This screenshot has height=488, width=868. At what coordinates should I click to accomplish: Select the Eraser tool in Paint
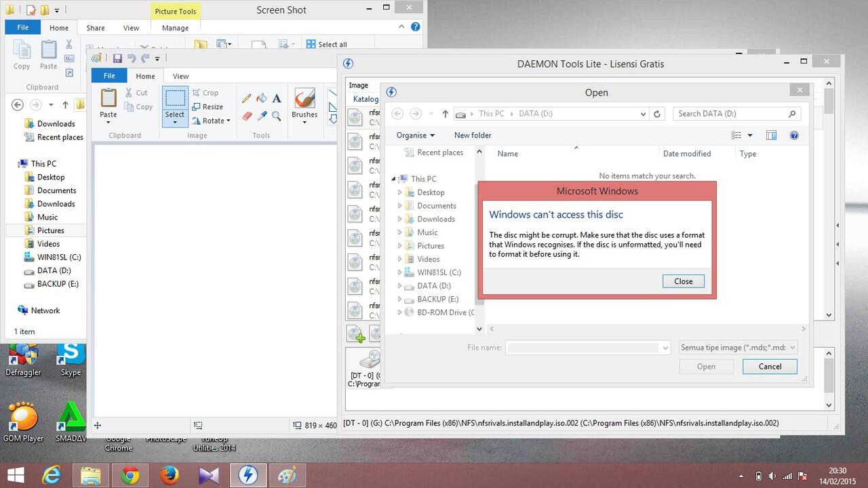[x=247, y=116]
